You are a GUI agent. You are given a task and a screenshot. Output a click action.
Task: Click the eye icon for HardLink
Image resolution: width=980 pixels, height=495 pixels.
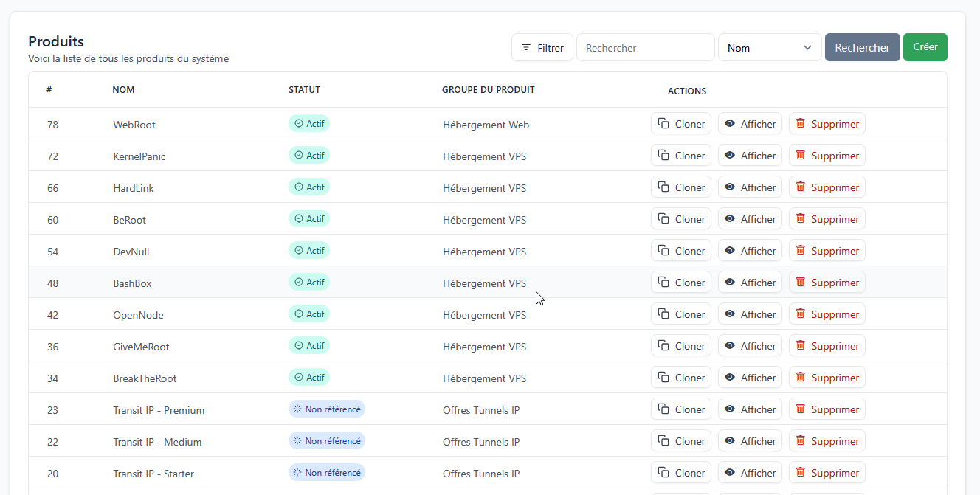click(730, 187)
